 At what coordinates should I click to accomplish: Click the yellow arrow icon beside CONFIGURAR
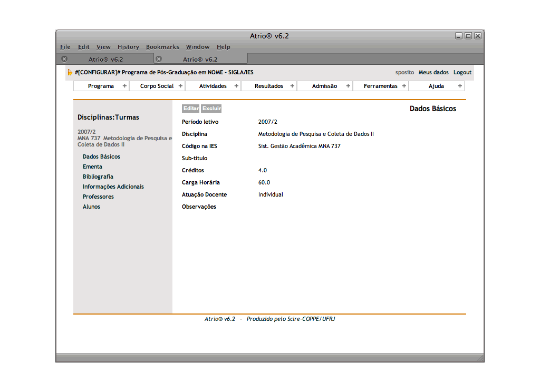coord(70,73)
